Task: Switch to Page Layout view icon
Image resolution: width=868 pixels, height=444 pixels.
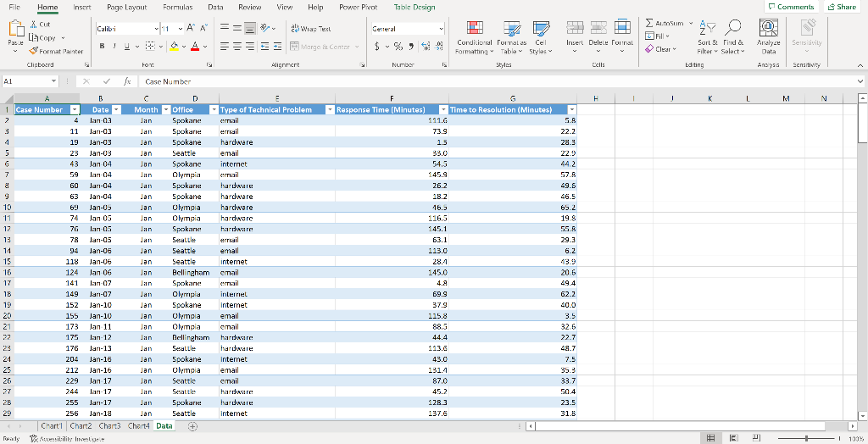Action: 733,438
